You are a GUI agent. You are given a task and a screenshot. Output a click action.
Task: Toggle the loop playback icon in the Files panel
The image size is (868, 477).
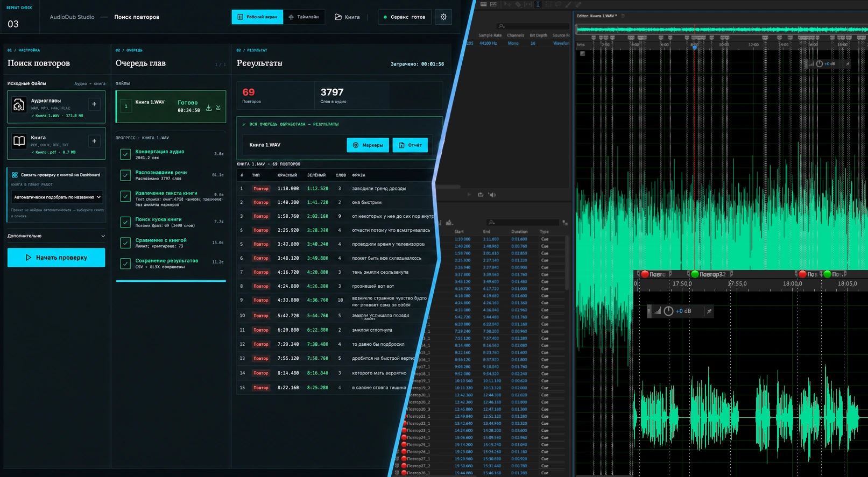481,195
